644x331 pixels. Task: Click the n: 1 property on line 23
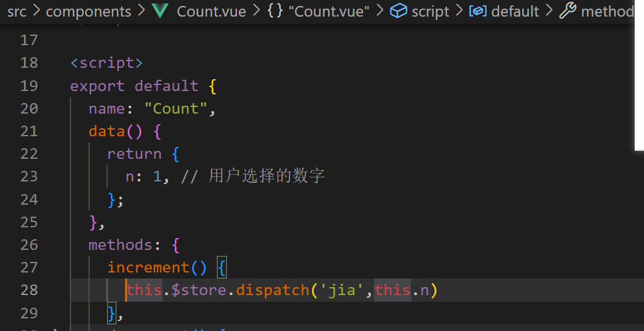(x=144, y=177)
